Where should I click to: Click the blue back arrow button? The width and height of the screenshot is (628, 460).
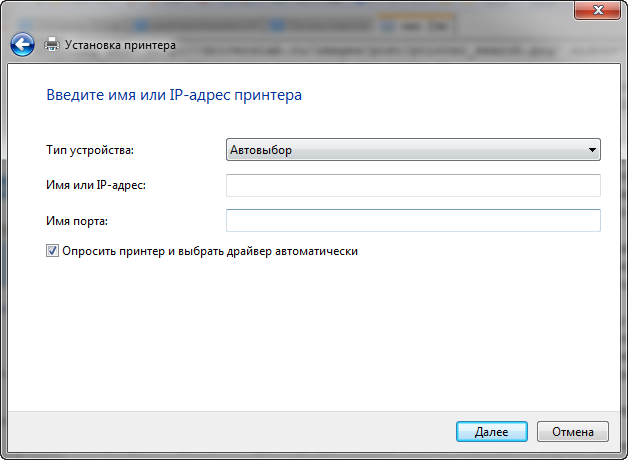pos(23,44)
